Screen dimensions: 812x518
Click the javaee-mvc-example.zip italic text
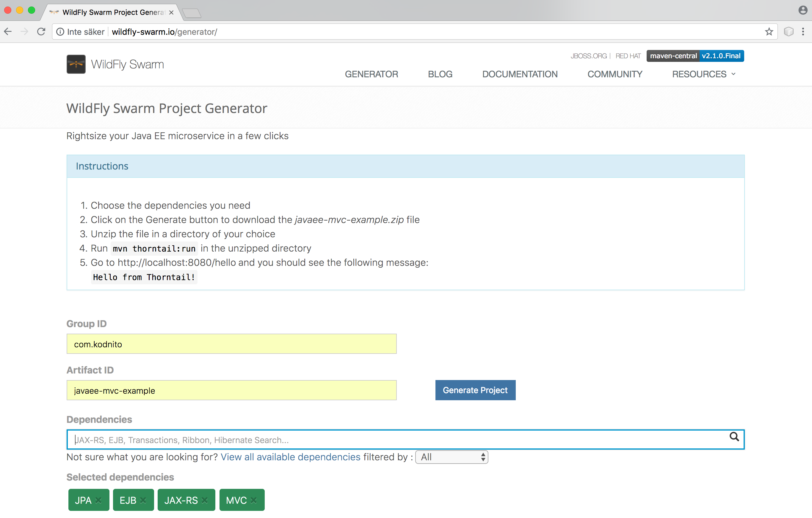click(x=349, y=220)
